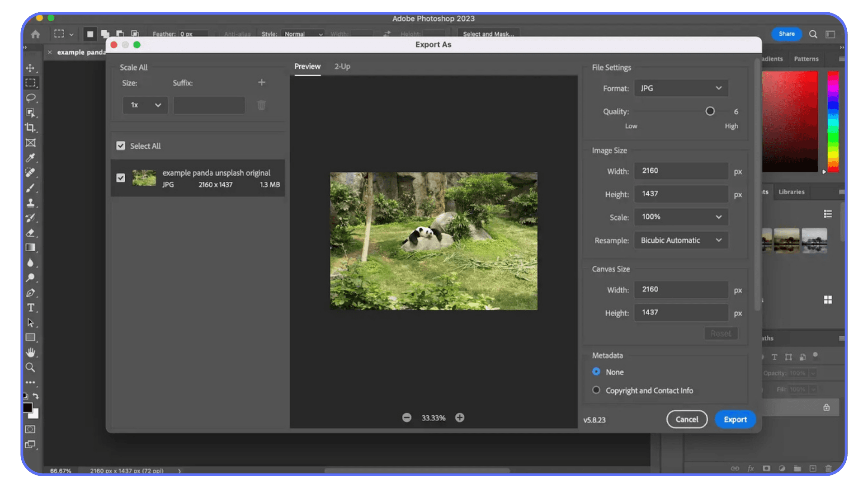Open the Resample dropdown Bicubic Automatic
Viewport: 868px width, 488px height.
coord(681,240)
